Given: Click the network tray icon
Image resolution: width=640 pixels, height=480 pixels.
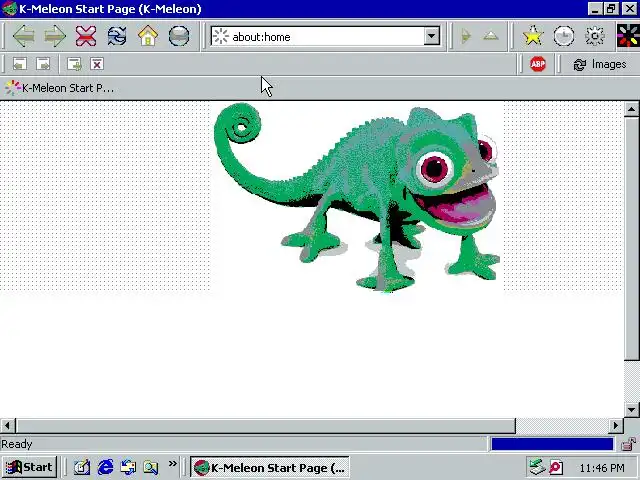Looking at the screenshot, I should click(536, 467).
